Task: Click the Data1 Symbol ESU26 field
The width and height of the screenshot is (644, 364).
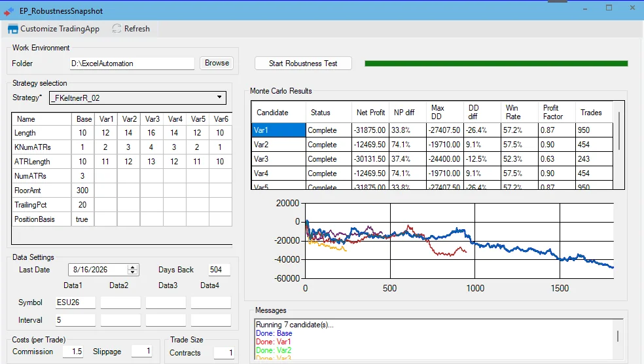Action: click(75, 302)
